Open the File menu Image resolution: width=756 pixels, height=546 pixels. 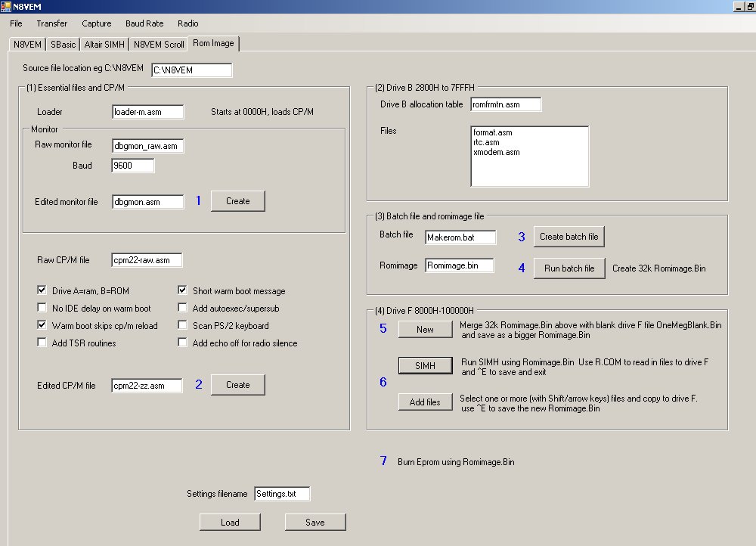[17, 23]
